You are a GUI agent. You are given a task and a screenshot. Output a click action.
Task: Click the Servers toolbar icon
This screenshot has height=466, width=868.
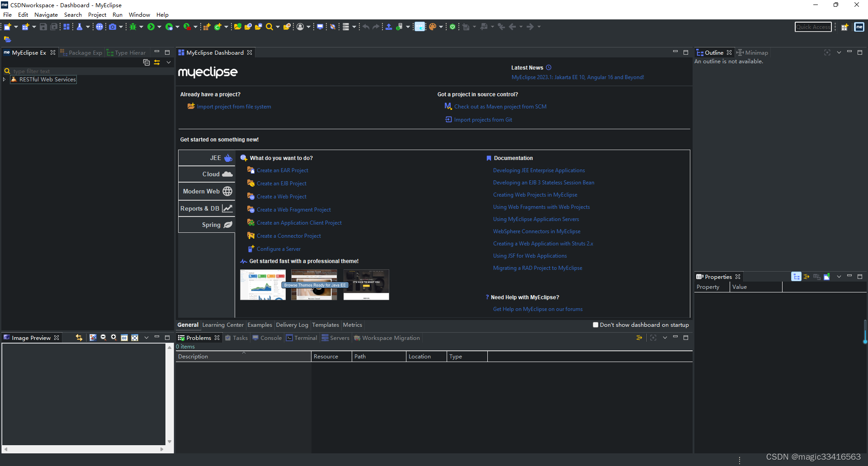tap(346, 27)
